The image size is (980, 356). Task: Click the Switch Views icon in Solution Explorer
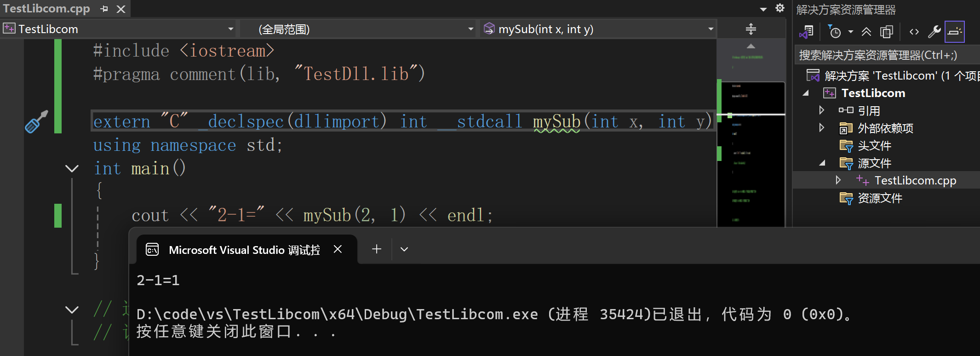click(x=806, y=32)
